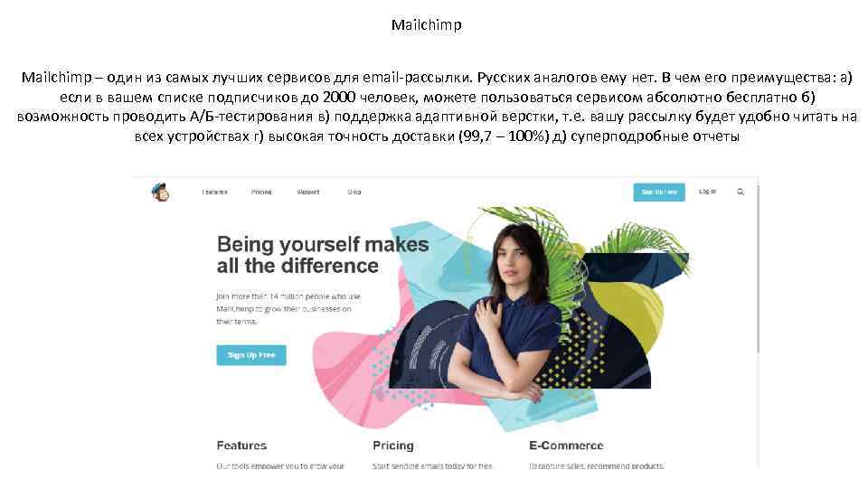Click the 'Join more than 14 million people' text

click(288, 309)
